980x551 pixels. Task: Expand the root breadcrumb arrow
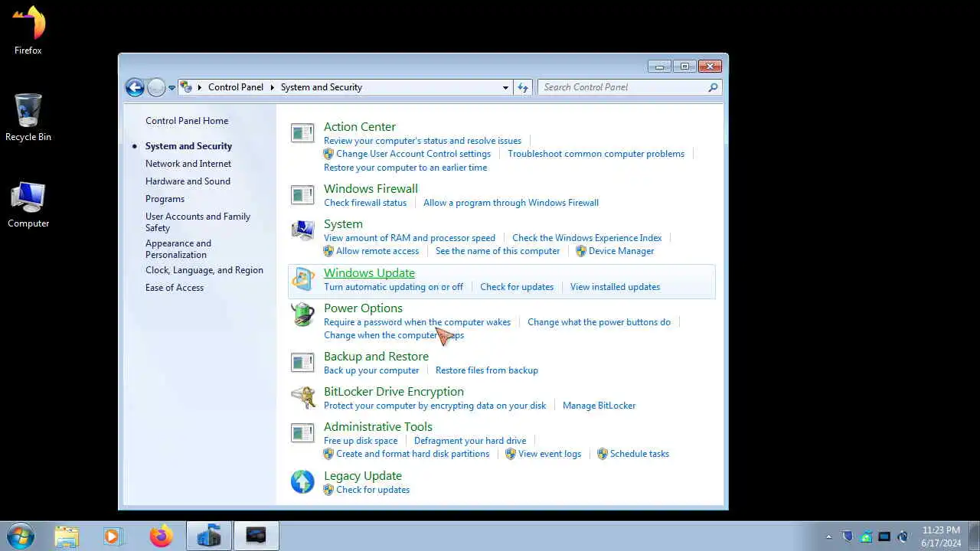(x=200, y=87)
